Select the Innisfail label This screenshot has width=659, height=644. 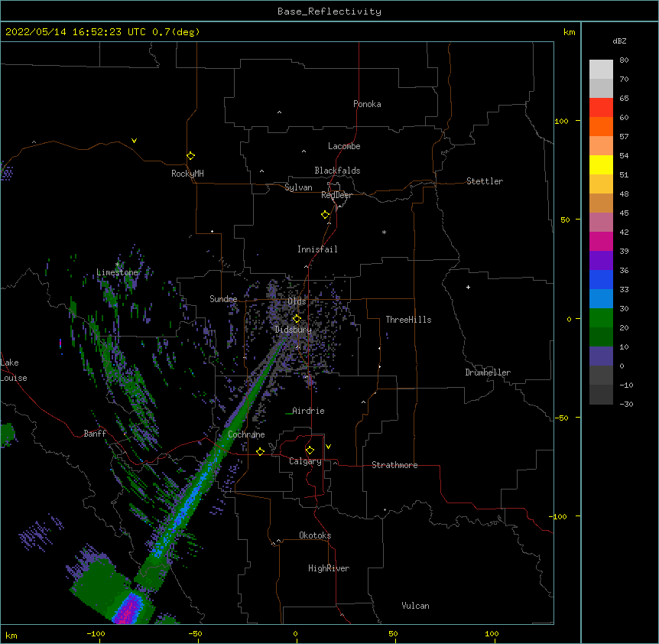[317, 249]
